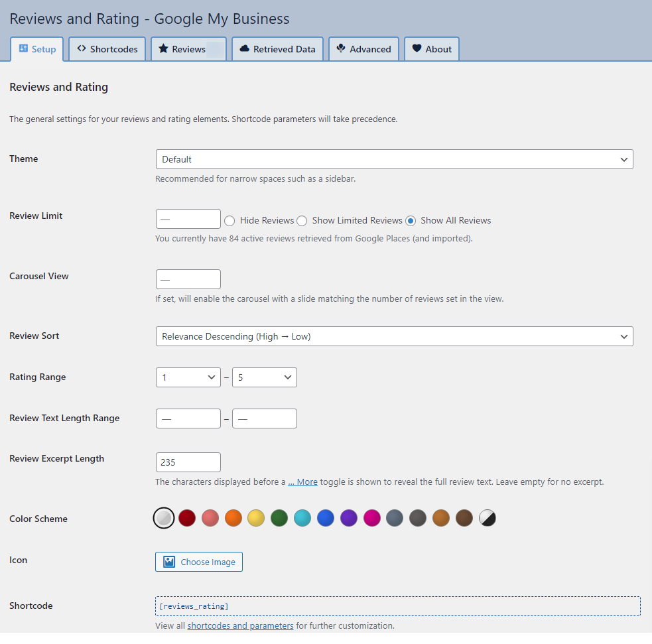652x644 pixels.
Task: Open the About tab
Action: (x=432, y=49)
